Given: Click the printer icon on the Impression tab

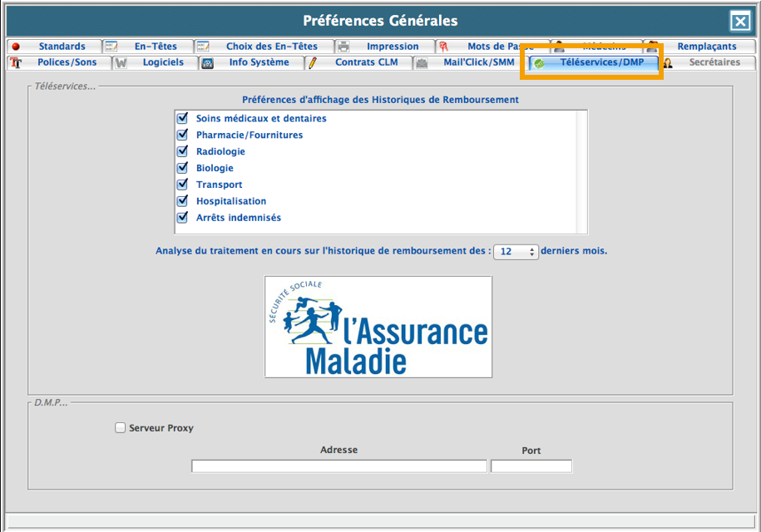Looking at the screenshot, I should (x=343, y=47).
